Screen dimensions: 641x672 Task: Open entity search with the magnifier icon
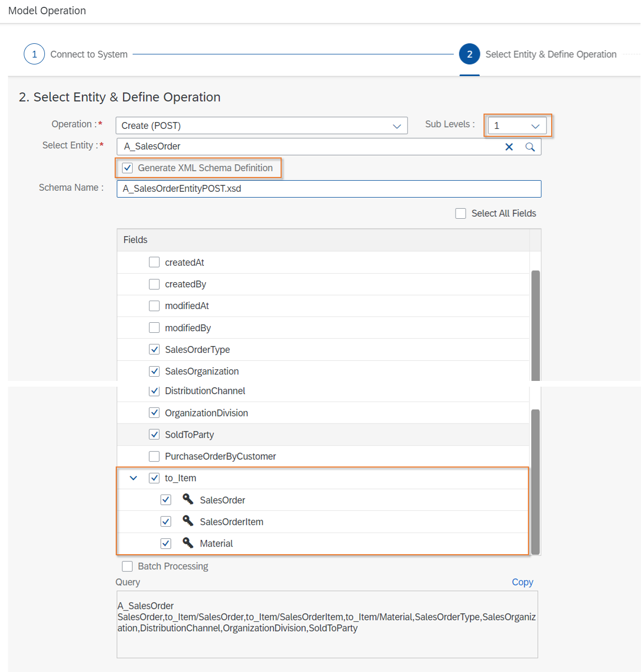(530, 147)
